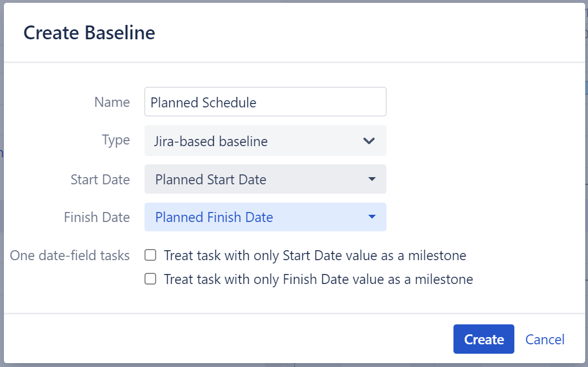Enable treating Start-Date-only tasks as milestones
Viewport: 588px width, 367px height.
coord(149,255)
